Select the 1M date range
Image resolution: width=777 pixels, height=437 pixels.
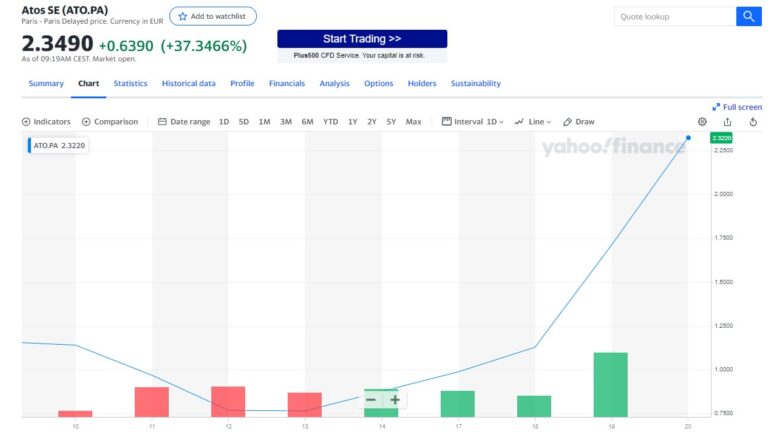(x=265, y=122)
